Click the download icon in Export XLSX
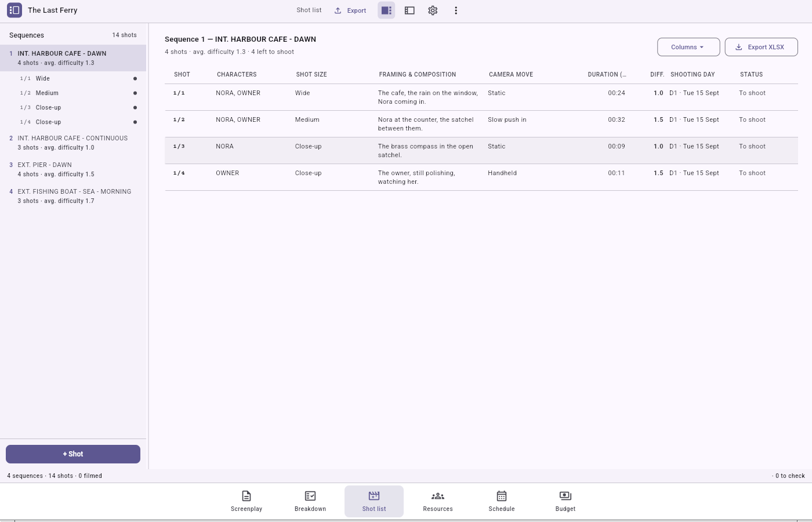812x522 pixels. (x=739, y=47)
